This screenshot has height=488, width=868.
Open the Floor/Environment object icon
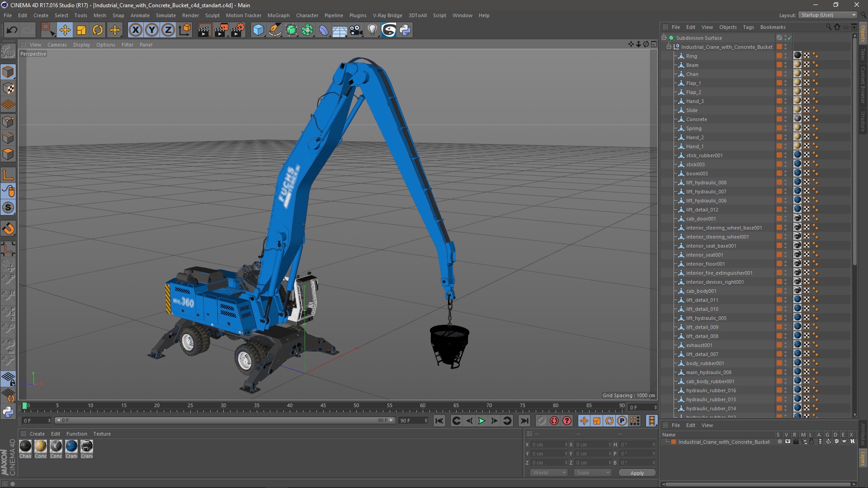point(340,30)
